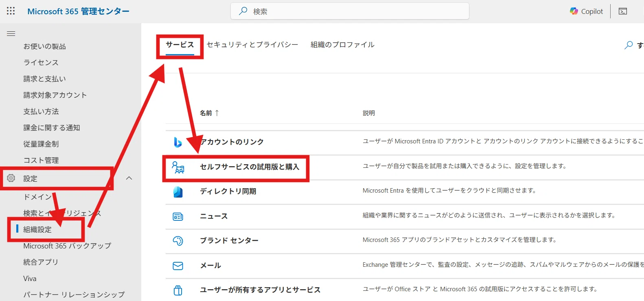Collapse the navigation hamburger menu
644x301 pixels.
coord(11,34)
